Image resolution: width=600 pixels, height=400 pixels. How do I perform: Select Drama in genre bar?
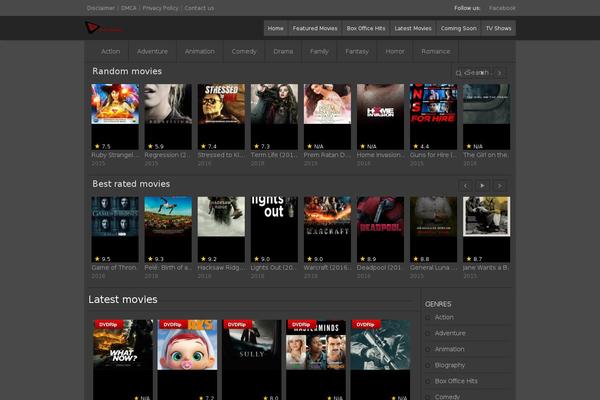[x=283, y=51]
